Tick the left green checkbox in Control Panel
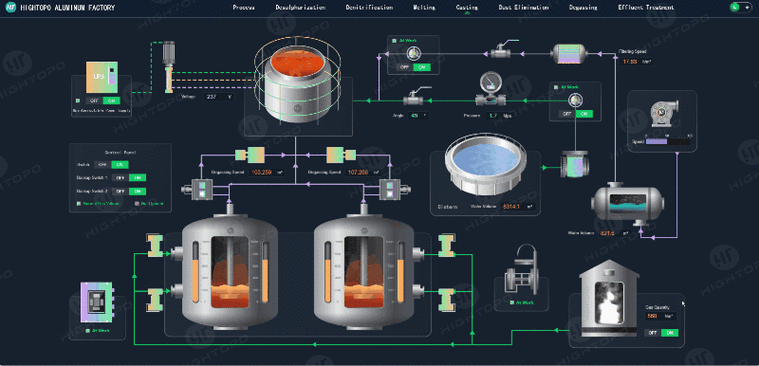 tap(79, 204)
